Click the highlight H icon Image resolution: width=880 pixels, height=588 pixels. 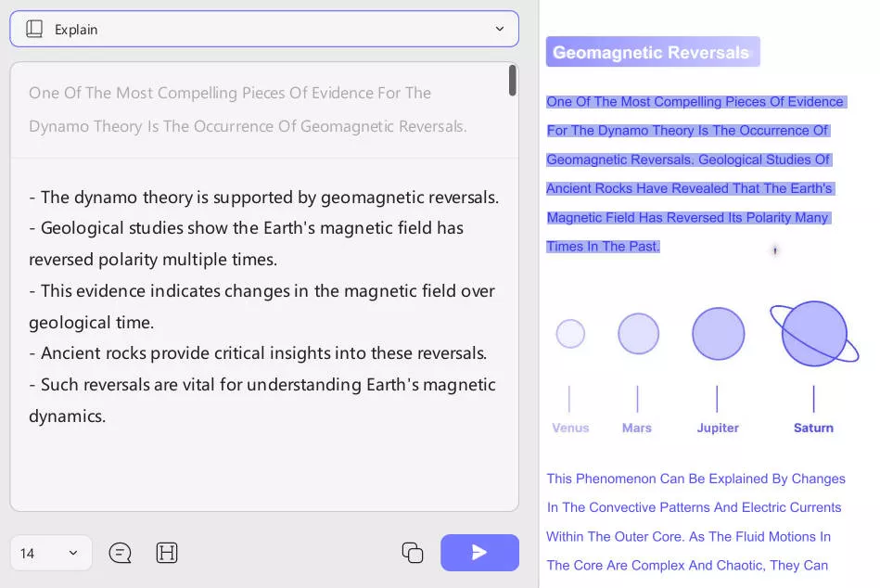(167, 553)
